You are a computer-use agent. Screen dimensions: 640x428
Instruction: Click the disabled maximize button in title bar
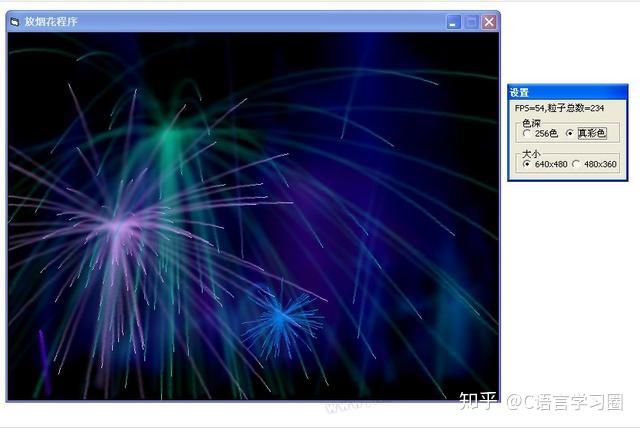tap(471, 22)
